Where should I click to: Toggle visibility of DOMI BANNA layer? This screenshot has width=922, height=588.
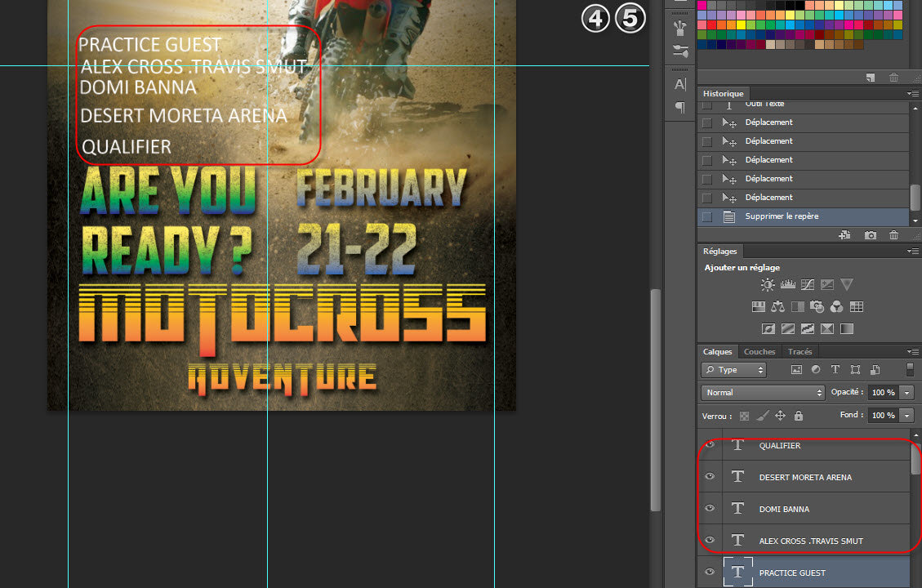710,509
